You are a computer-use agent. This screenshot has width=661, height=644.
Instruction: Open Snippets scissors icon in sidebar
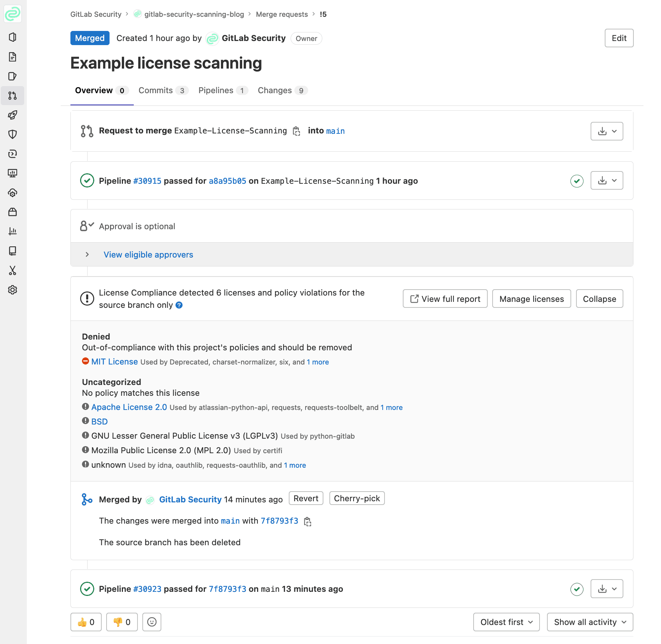[x=13, y=270]
